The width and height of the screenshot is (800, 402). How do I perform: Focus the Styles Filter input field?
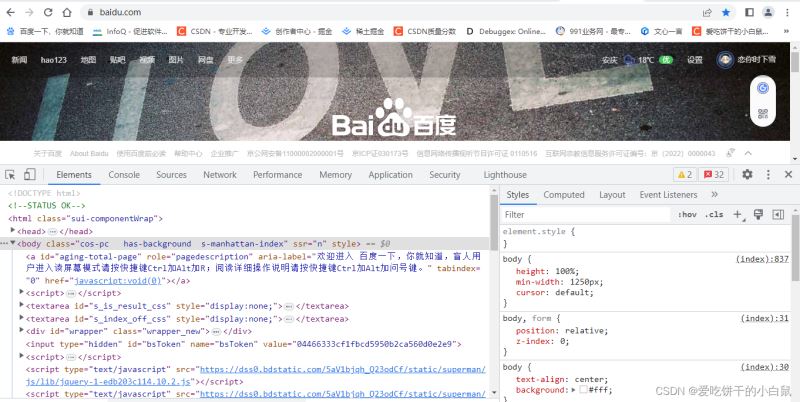click(x=586, y=215)
